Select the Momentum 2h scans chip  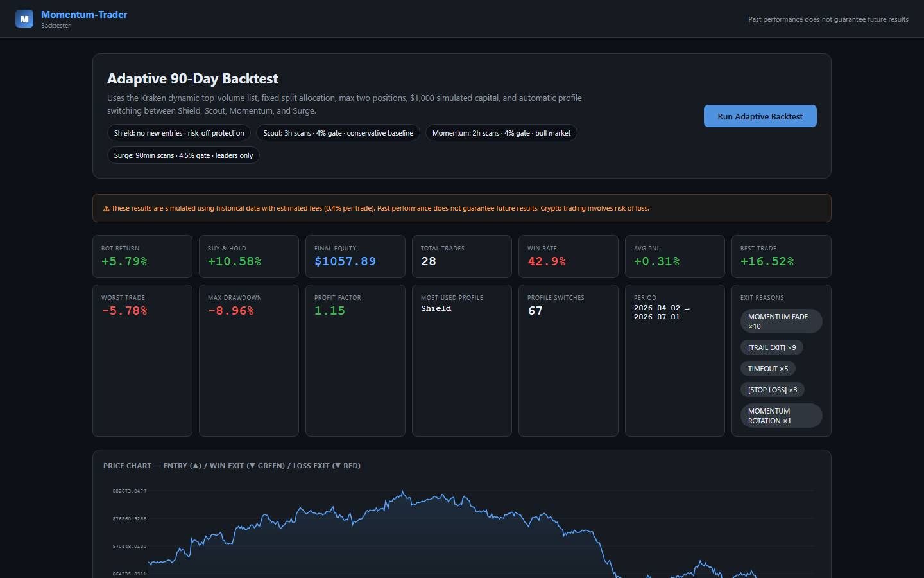(x=501, y=133)
